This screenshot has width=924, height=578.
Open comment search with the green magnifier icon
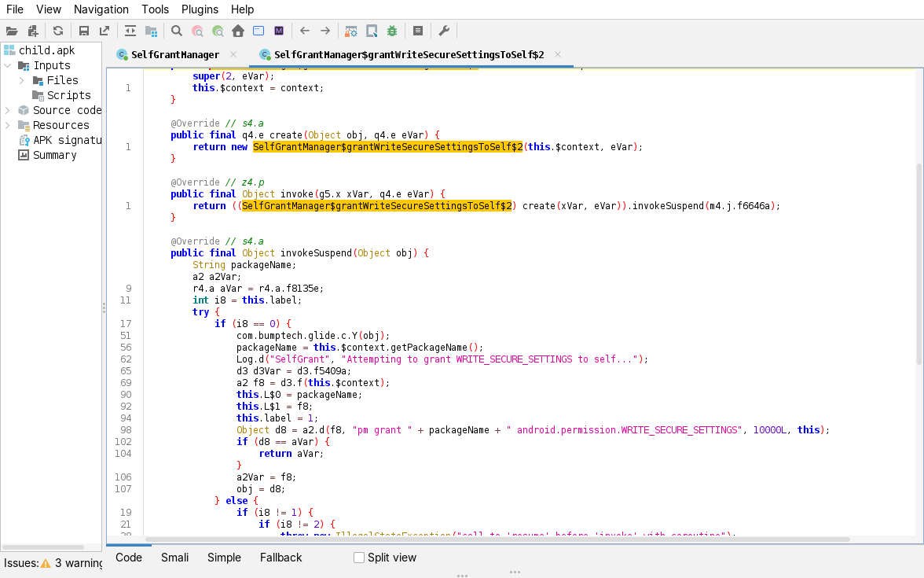pyautogui.click(x=218, y=31)
